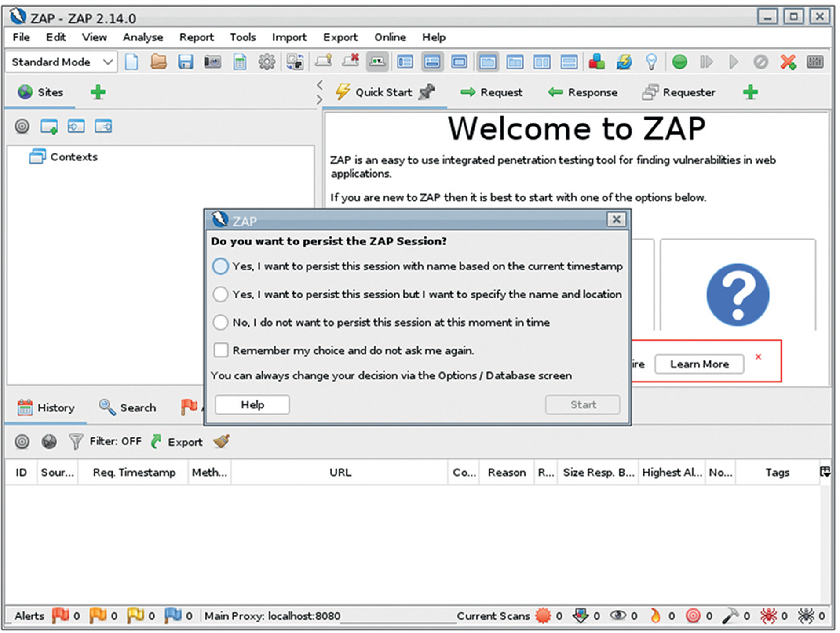Click the Continue play arrow icon
The image size is (840, 633).
(x=733, y=62)
